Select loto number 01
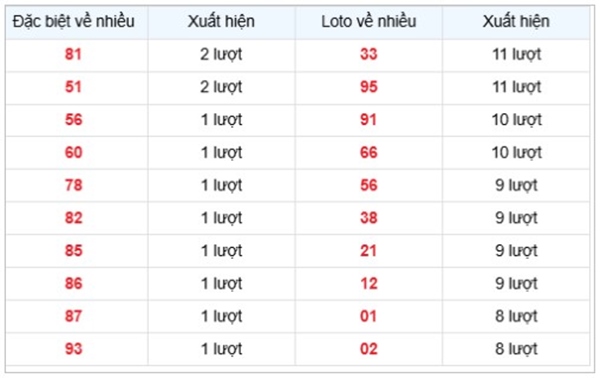 click(368, 316)
